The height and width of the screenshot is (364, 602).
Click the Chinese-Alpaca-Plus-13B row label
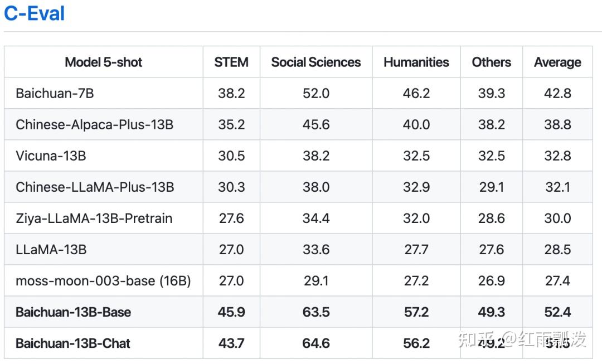coord(94,124)
